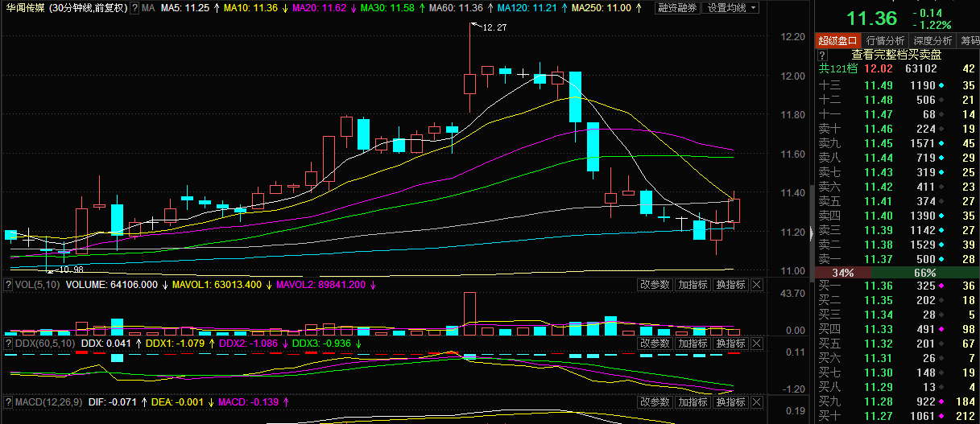Image resolution: width=980 pixels, height=424 pixels.
Task: Click the question mark above order book
Action: (x=823, y=56)
